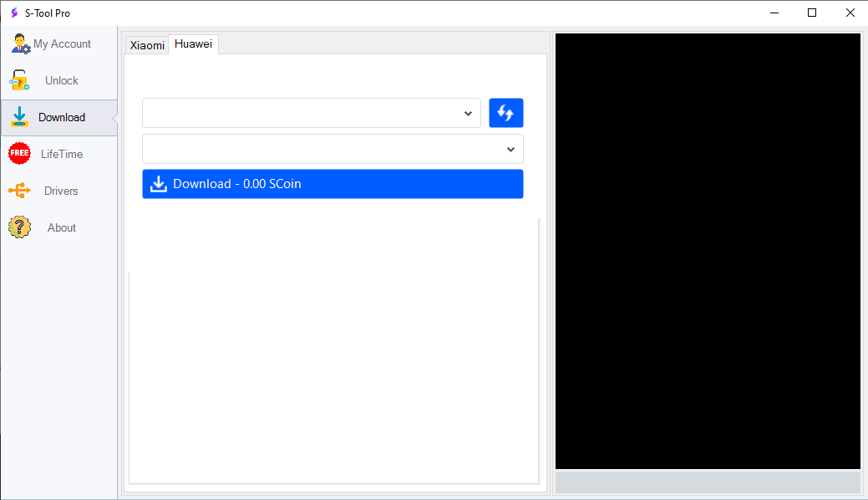Maximize the S-Tool Pro window
This screenshot has width=868, height=500.
pyautogui.click(x=811, y=13)
